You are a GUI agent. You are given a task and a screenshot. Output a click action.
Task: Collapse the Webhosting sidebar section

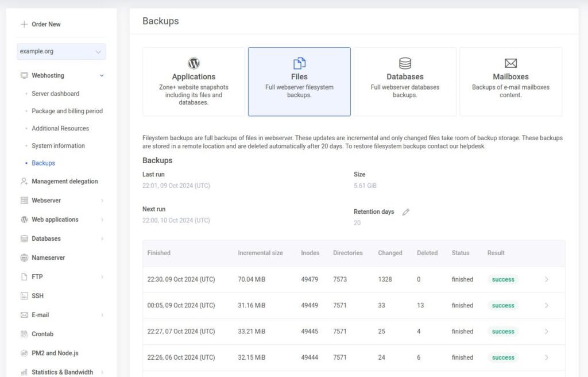coord(102,75)
